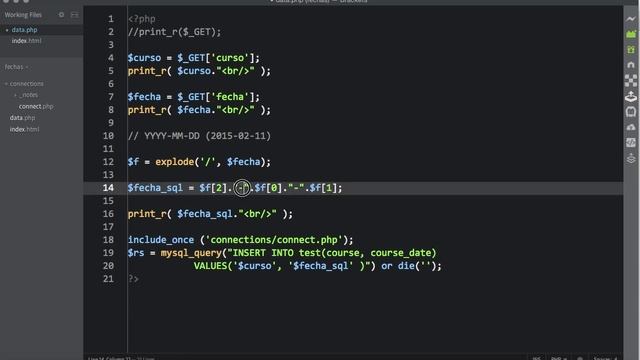This screenshot has height=360, width=640.
Task: Click the checkered squares icon in right toolbar
Action: point(631,80)
